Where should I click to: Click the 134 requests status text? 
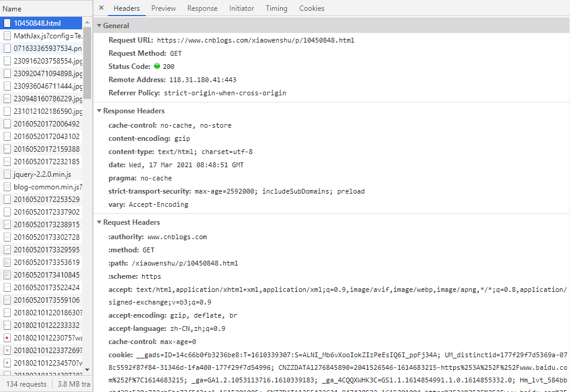point(26,384)
